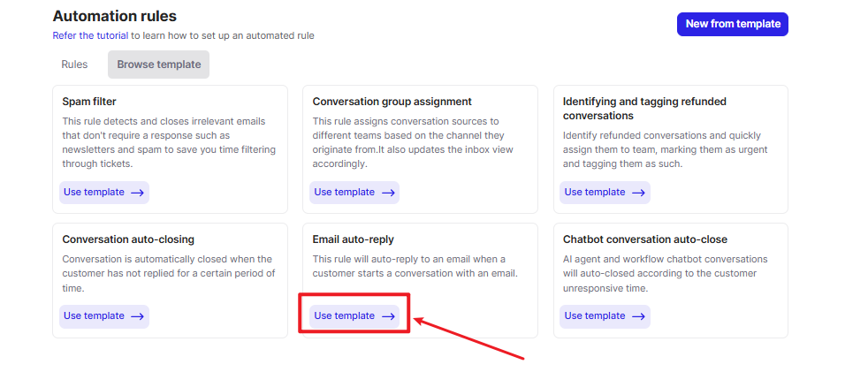Switch to the Rules tab
Viewport: 868px width, 372px height.
pyautogui.click(x=74, y=65)
